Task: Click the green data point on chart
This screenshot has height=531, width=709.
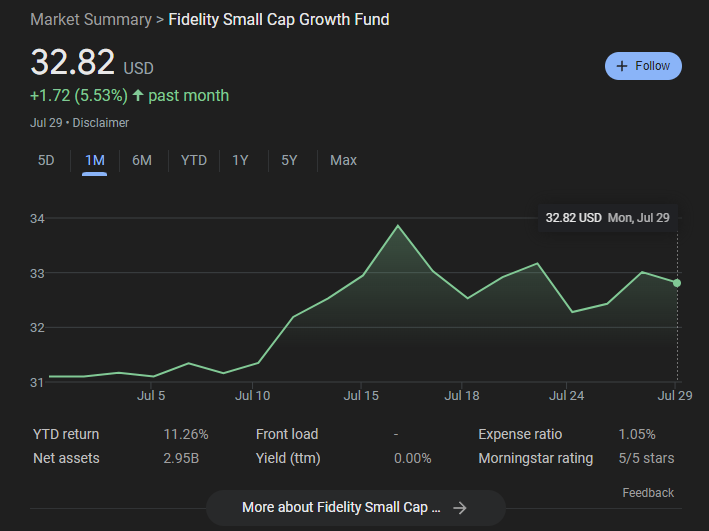Action: [x=677, y=283]
